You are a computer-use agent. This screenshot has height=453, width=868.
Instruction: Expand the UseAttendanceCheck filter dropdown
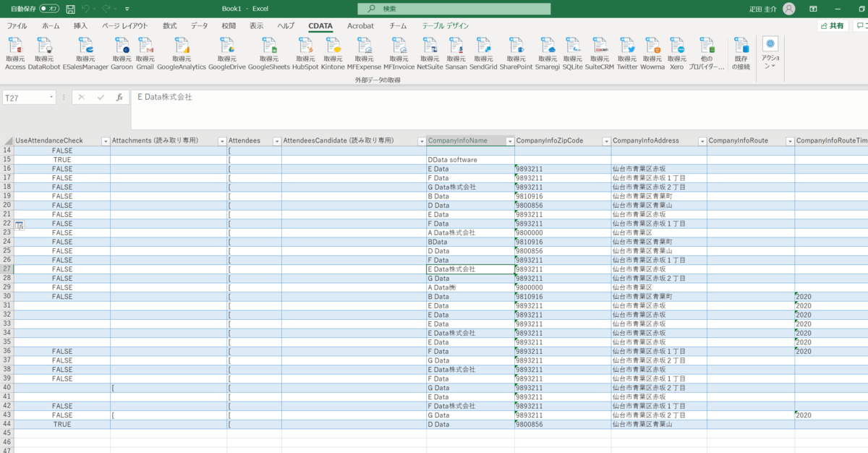tap(105, 141)
